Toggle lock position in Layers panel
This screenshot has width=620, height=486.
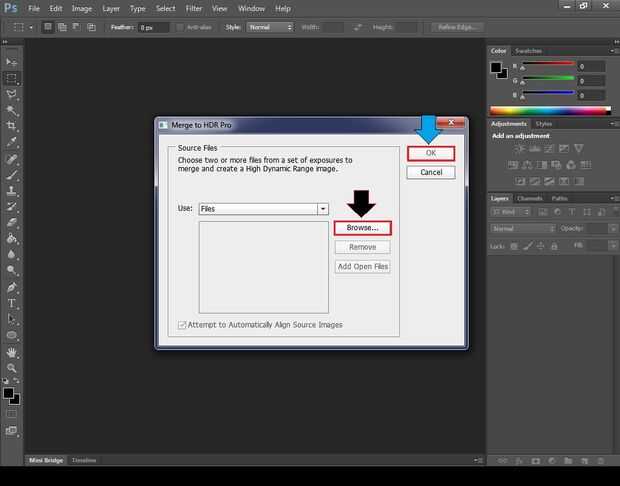tap(541, 246)
